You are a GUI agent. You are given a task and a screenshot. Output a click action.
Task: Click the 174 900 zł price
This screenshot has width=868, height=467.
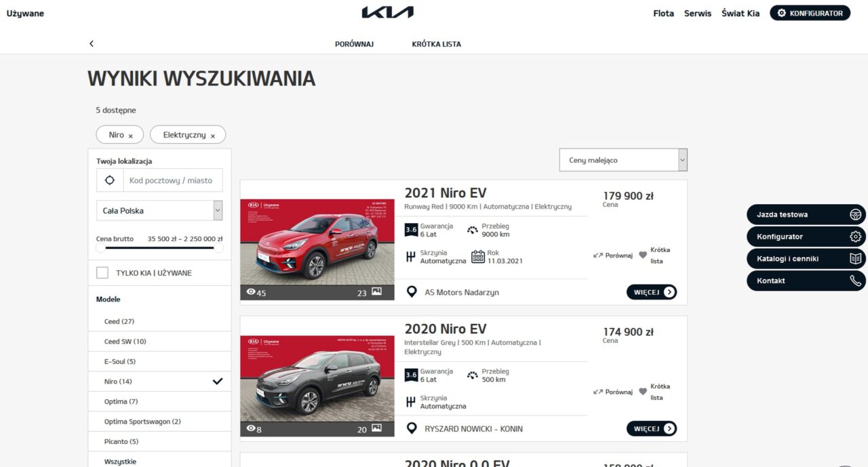(629, 332)
